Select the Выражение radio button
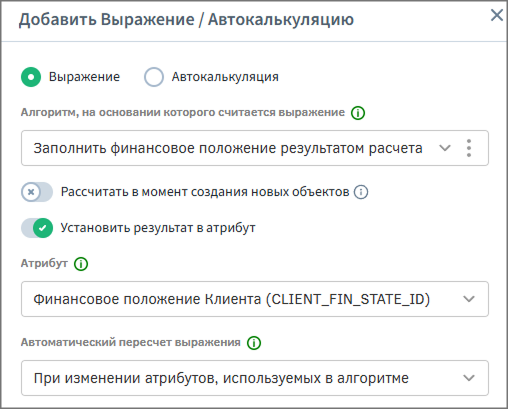508x409 pixels. [31, 77]
